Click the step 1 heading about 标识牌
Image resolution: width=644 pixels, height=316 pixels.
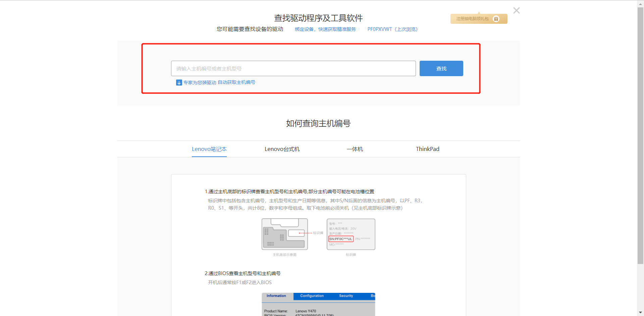(x=289, y=192)
